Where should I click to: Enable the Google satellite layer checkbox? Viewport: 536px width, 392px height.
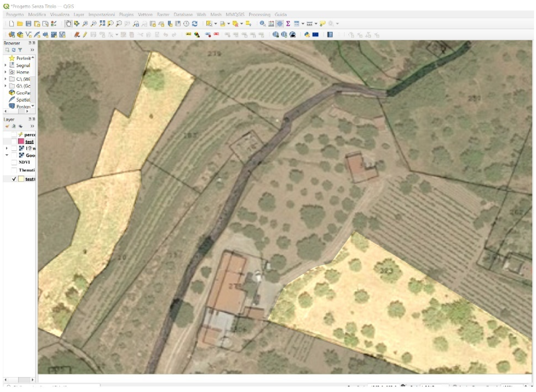pos(14,155)
